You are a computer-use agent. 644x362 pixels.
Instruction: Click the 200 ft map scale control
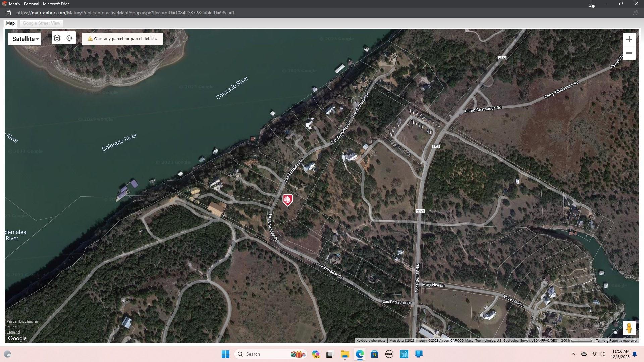point(576,341)
